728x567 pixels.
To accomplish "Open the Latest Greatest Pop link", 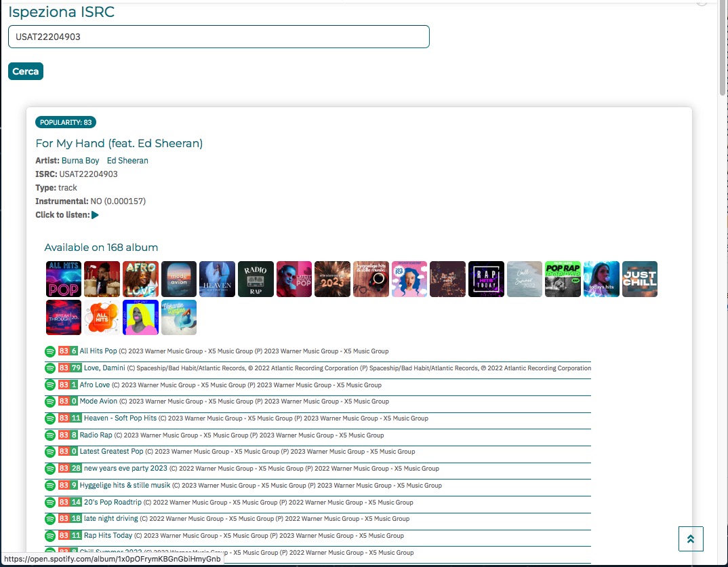I will pos(111,452).
